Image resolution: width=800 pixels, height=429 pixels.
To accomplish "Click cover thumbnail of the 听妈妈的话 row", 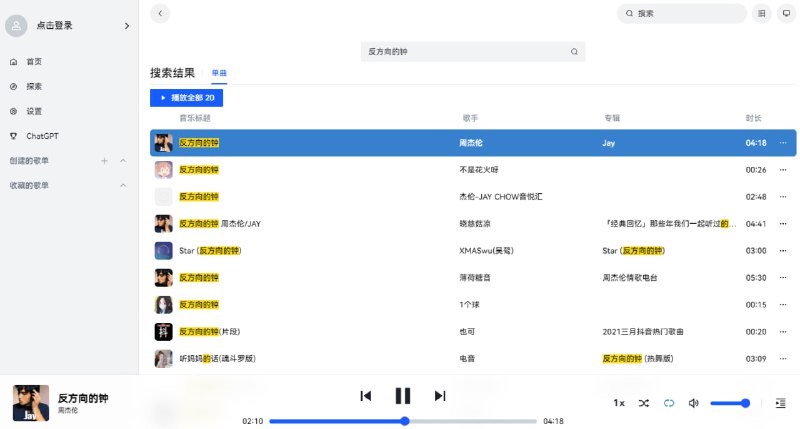I will (x=163, y=359).
